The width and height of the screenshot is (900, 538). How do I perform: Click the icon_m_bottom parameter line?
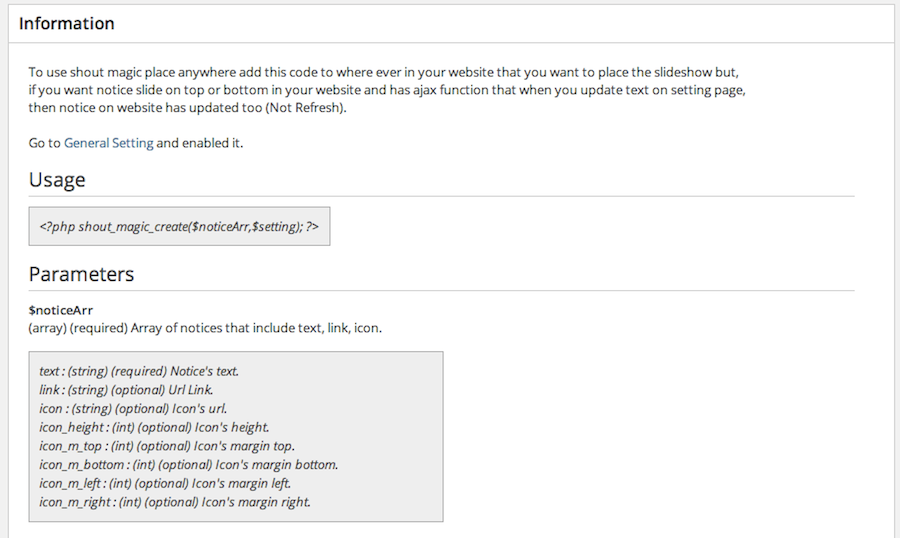pos(188,465)
